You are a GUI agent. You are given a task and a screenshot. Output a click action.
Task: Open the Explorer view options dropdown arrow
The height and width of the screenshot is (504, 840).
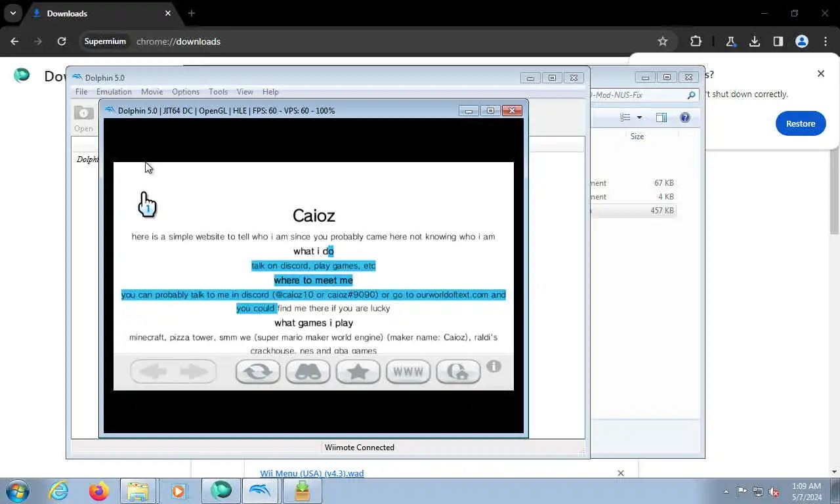[x=639, y=117]
